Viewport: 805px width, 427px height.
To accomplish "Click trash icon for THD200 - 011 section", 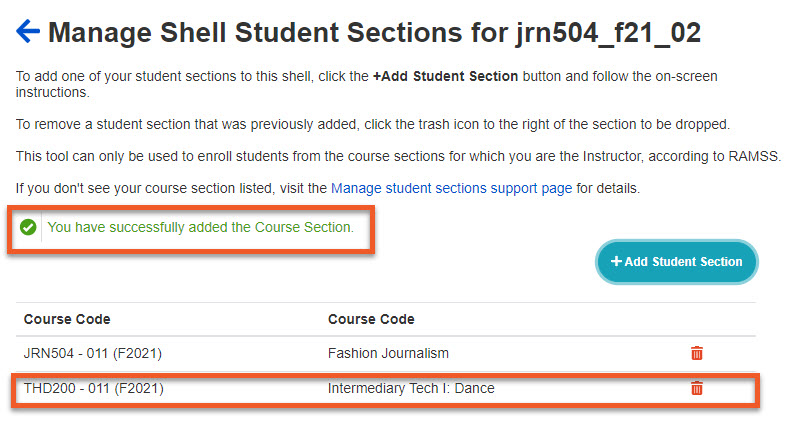I will 697,388.
